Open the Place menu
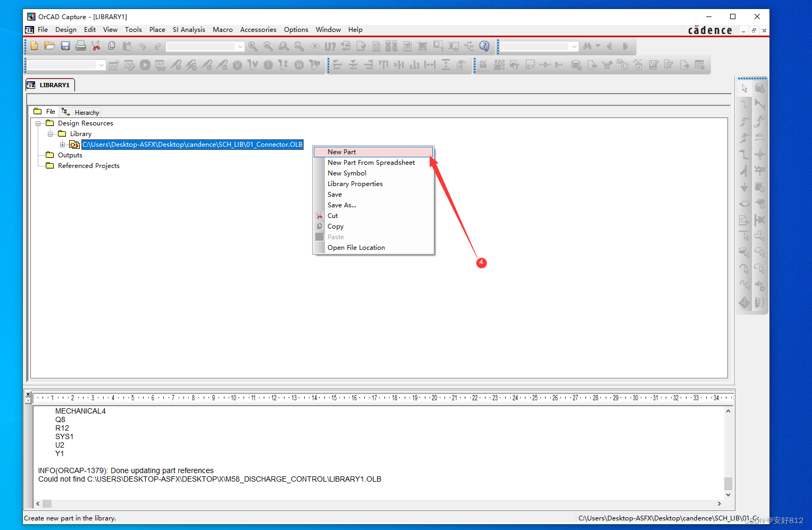812x530 pixels. click(157, 30)
